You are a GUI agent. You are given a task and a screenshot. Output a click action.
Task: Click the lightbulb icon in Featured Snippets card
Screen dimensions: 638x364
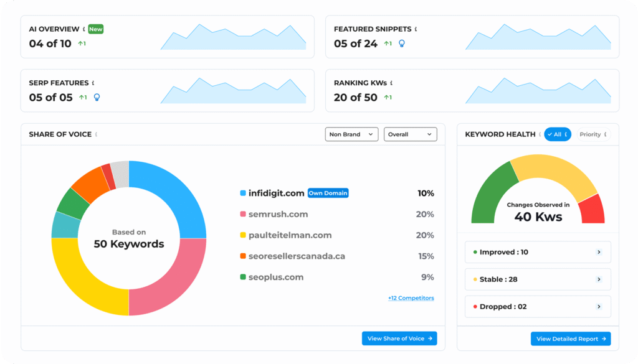point(402,44)
